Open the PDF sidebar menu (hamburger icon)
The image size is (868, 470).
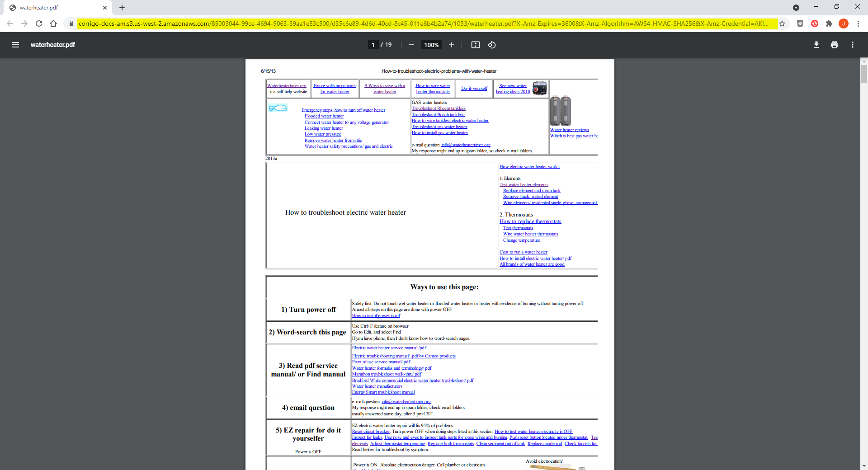point(15,45)
